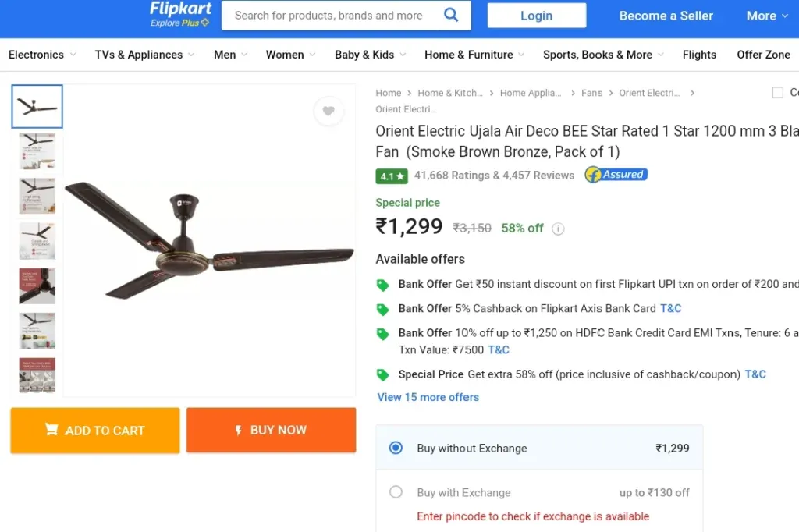Tick the compare checkbox near breadcrumb
Screen dimensions: 799x532
pyautogui.click(x=778, y=93)
